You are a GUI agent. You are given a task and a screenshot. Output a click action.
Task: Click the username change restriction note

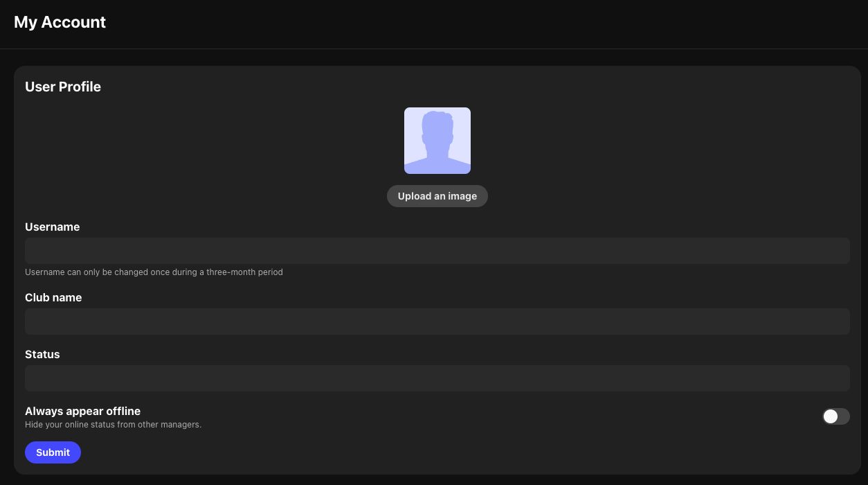(x=154, y=272)
